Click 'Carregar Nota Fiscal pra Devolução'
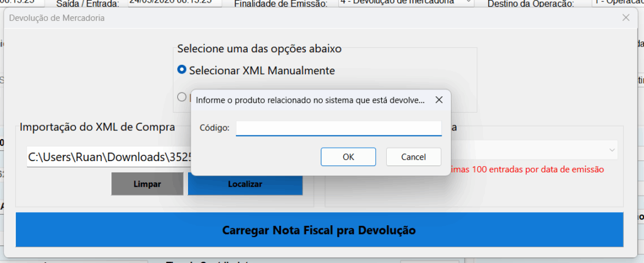Viewport: 644px width, 263px height. pos(319,230)
